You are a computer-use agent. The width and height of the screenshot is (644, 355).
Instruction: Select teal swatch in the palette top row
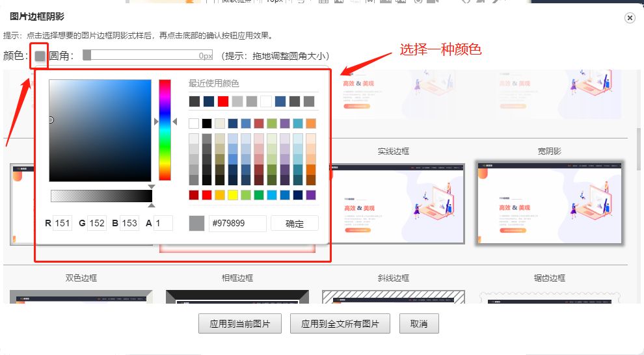[298, 124]
